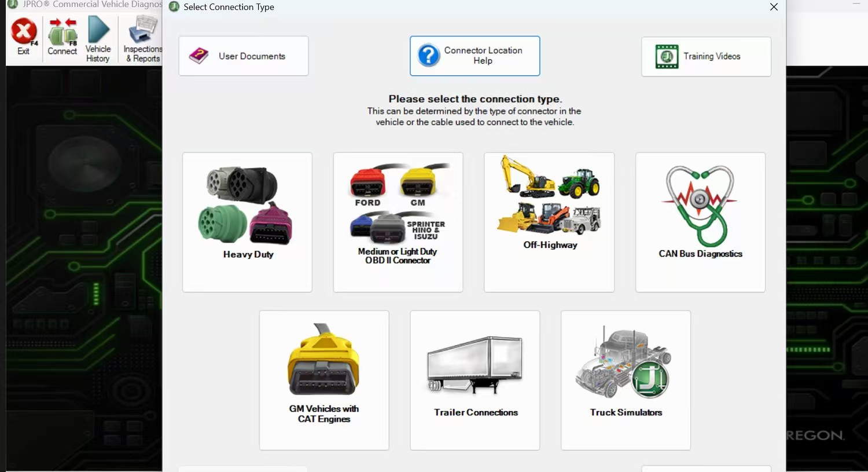Select the Off-Highway connection type
The image size is (868, 472).
(x=549, y=222)
